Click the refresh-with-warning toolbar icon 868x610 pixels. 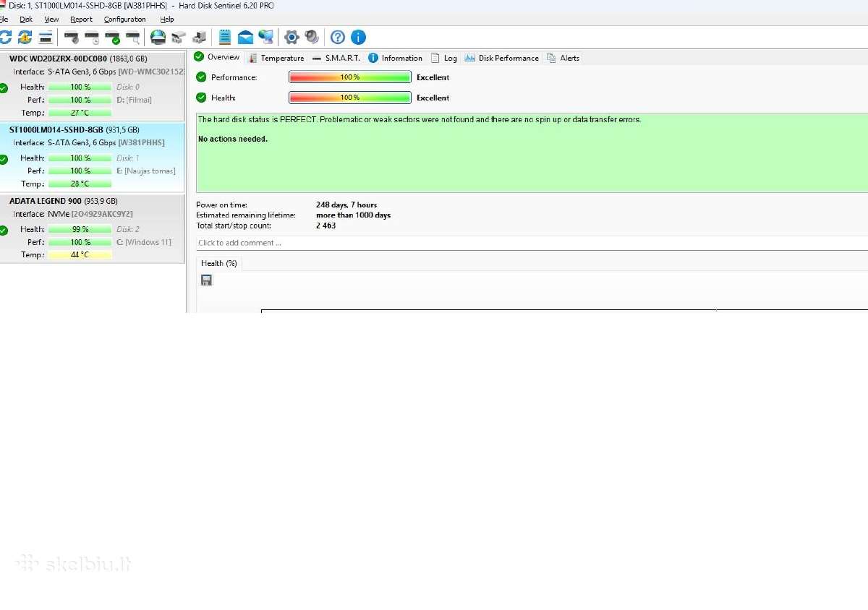tap(25, 37)
